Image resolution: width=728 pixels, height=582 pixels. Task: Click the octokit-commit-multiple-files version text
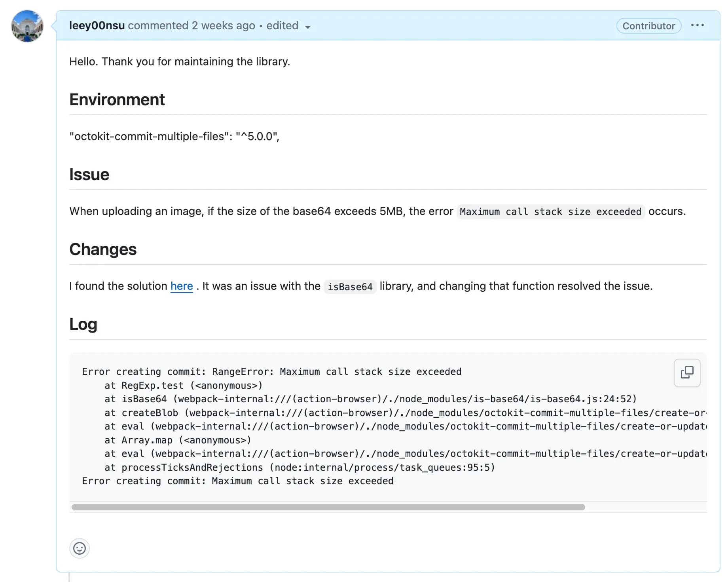pyautogui.click(x=174, y=137)
